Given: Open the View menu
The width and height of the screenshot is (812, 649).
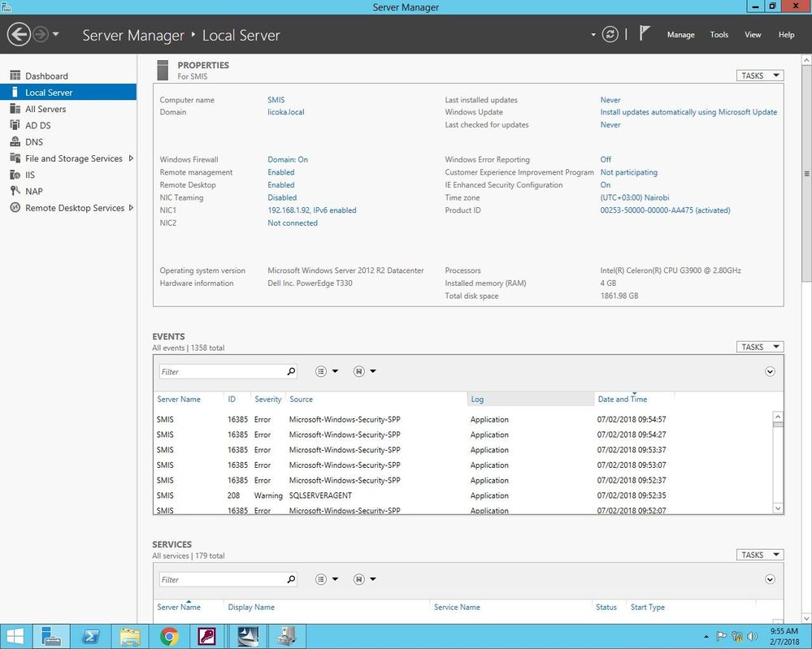Looking at the screenshot, I should [753, 35].
